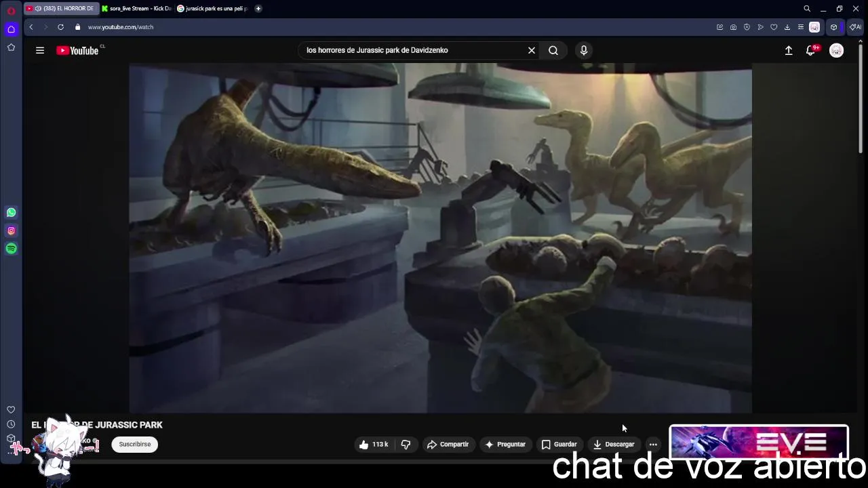View site security padlock info
Screen dimensions: 868x488
pyautogui.click(x=77, y=27)
